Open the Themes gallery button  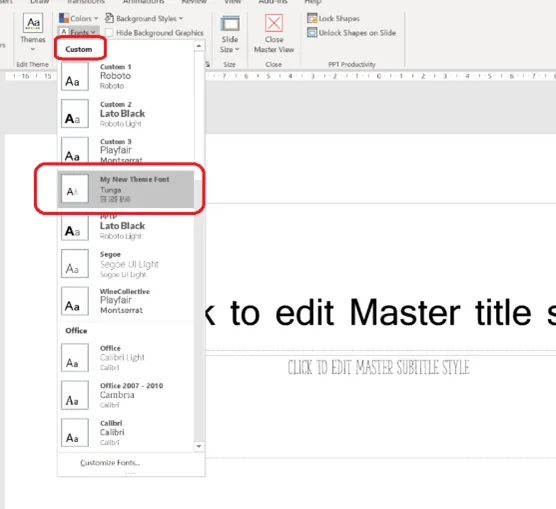tap(33, 32)
